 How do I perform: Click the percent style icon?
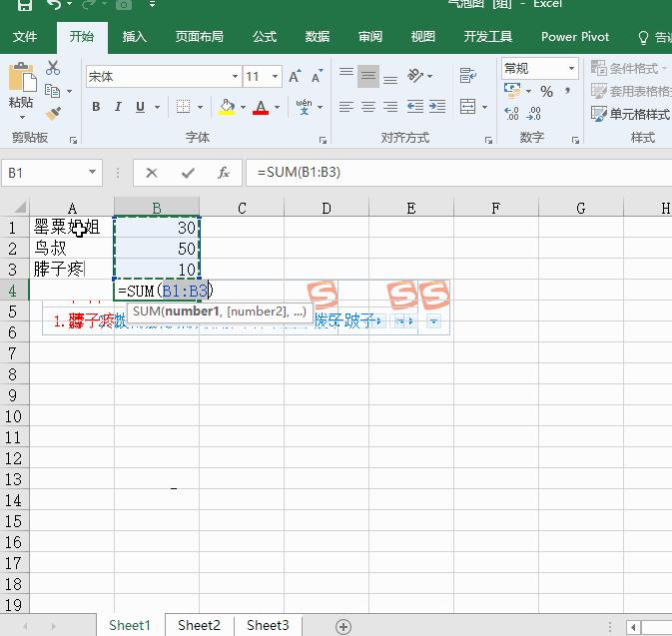[x=546, y=91]
